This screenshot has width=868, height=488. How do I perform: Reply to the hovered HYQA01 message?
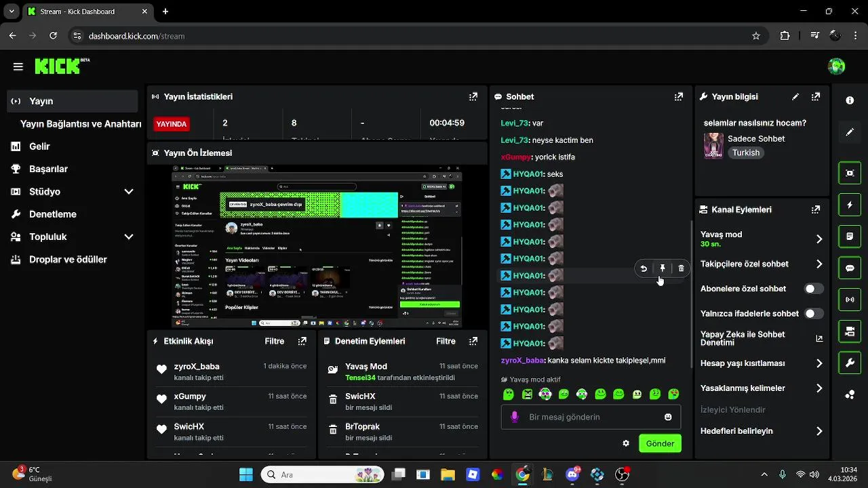pos(644,268)
